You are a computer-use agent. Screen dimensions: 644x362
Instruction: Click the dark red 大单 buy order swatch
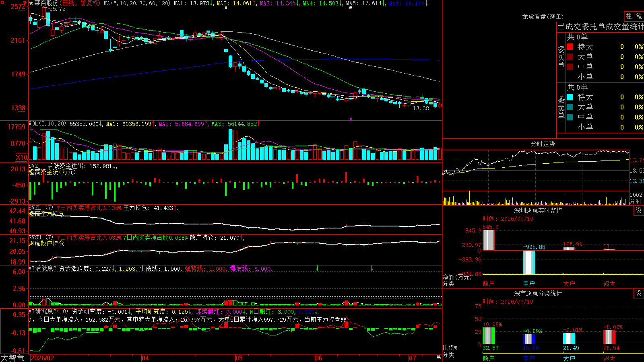(x=570, y=57)
